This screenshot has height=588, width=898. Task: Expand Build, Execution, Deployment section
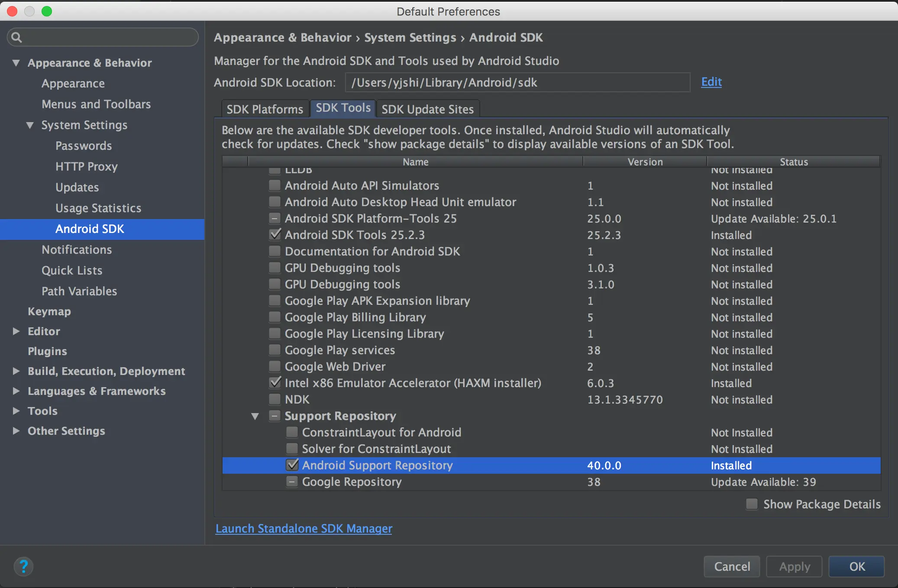pyautogui.click(x=16, y=371)
